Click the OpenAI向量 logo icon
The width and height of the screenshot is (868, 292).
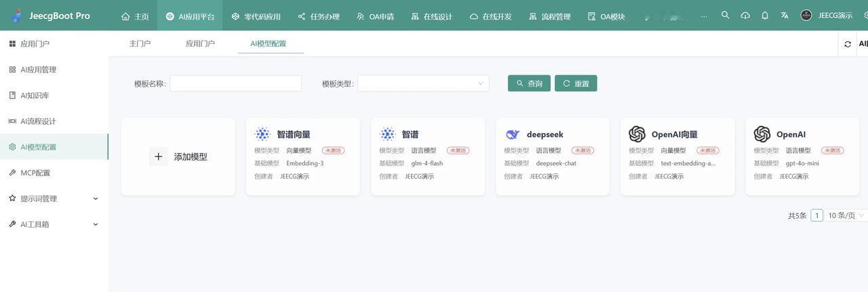[637, 134]
